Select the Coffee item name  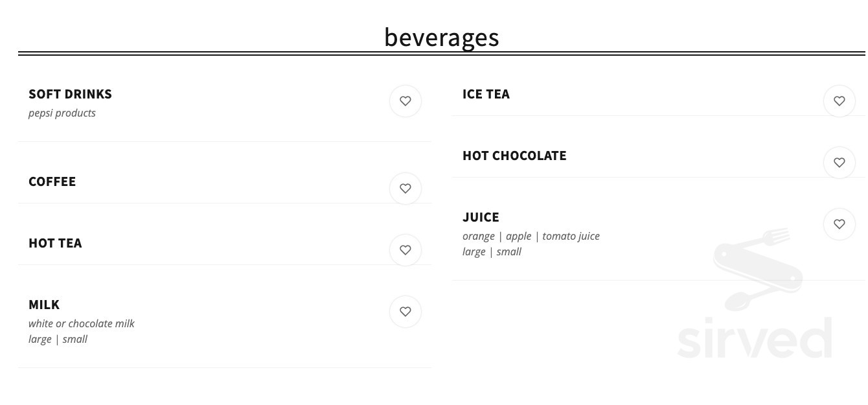point(52,181)
